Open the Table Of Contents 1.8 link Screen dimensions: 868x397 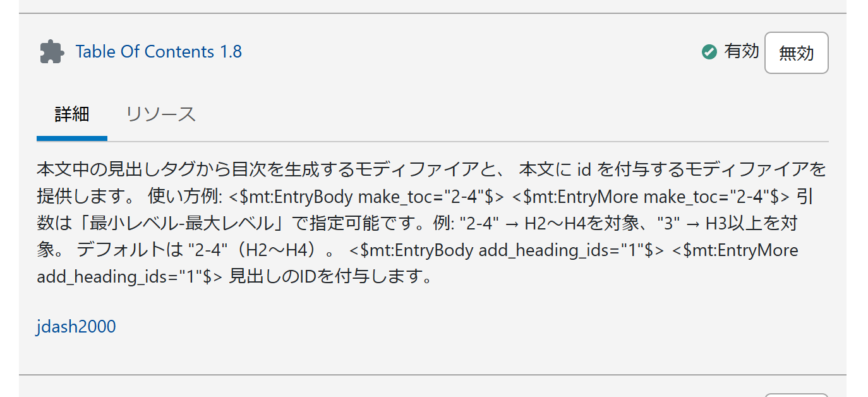point(159,52)
